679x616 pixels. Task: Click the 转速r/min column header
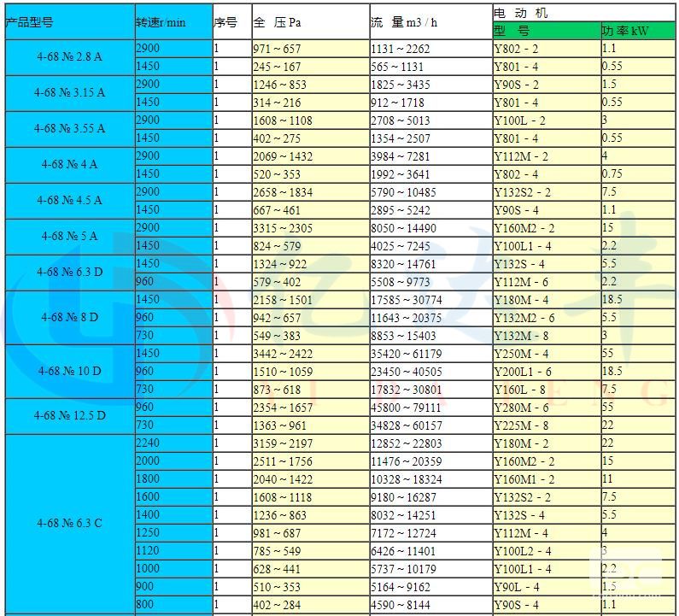[173, 22]
